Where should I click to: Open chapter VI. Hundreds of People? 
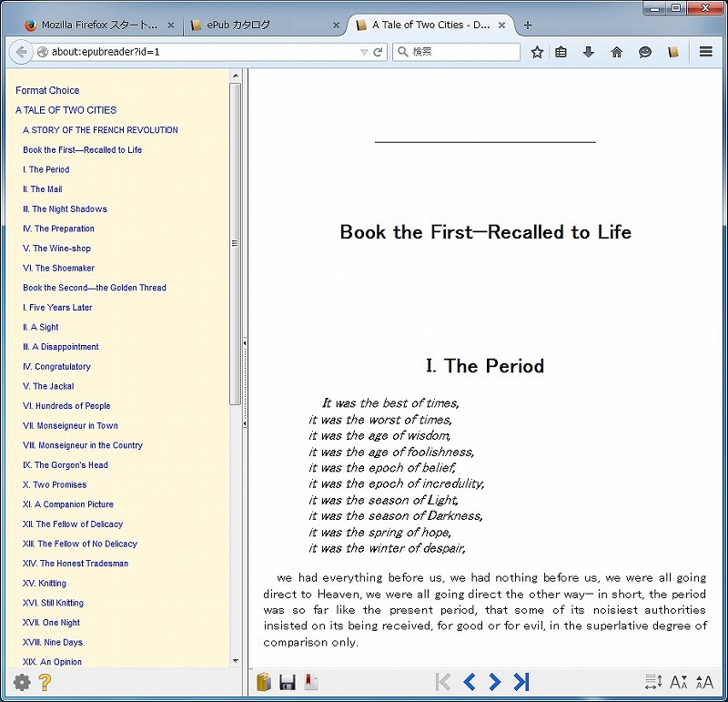(66, 405)
